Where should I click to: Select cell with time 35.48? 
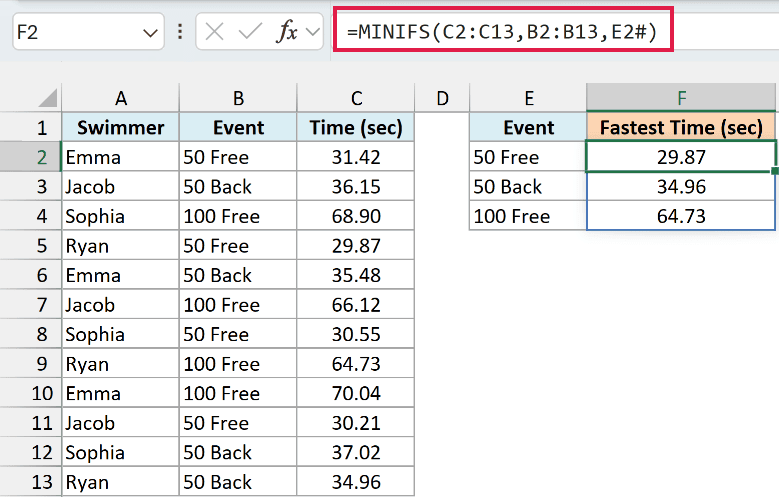[x=356, y=275]
